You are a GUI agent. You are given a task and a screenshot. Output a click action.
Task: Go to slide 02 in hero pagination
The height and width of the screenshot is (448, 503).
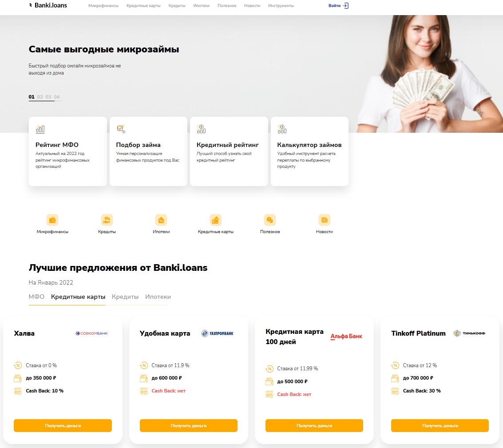click(40, 97)
